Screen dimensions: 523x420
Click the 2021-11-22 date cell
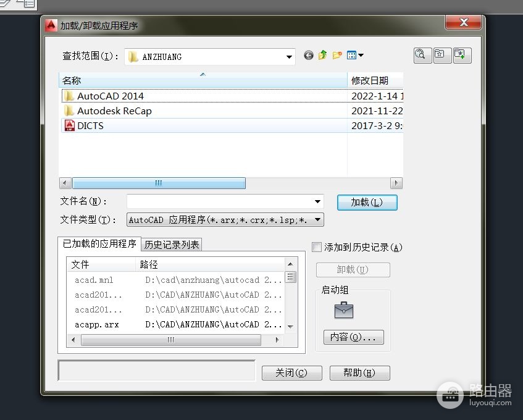pyautogui.click(x=377, y=111)
